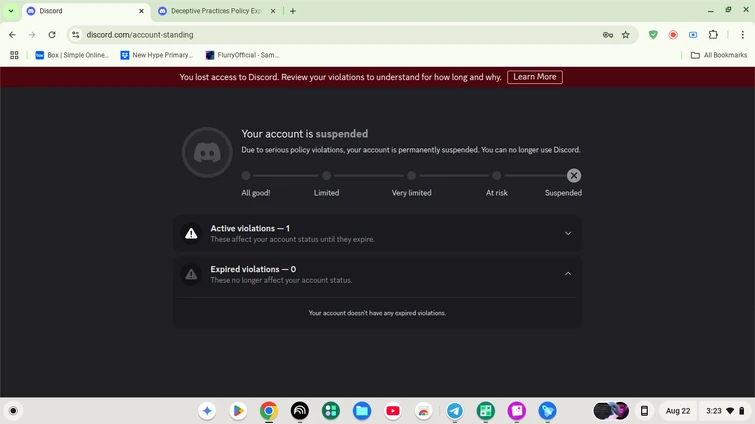The image size is (755, 424).
Task: Open site information icon in address bar
Action: tap(76, 35)
